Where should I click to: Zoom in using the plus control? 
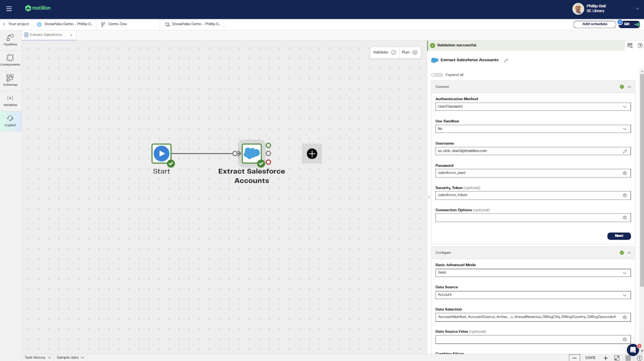coord(606,357)
